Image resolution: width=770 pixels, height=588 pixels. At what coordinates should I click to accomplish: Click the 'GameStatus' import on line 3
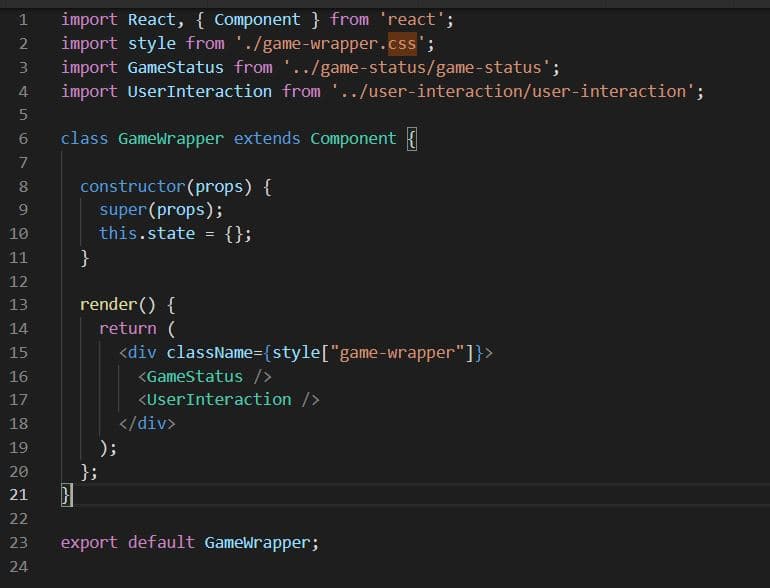175,67
